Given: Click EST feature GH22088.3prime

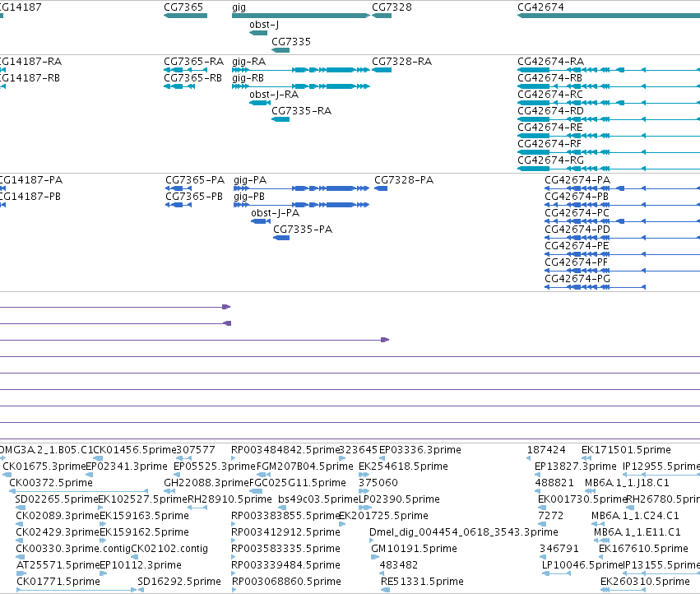Looking at the screenshot, I should [x=169, y=491].
